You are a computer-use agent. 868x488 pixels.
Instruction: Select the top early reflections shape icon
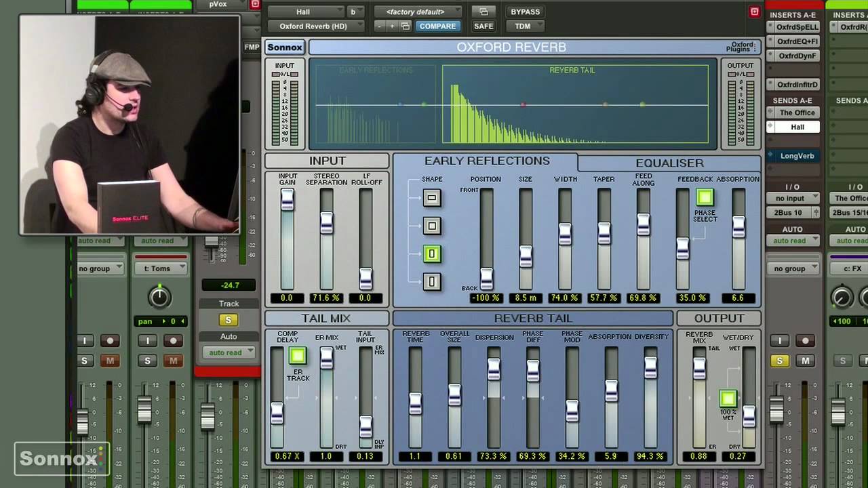(x=432, y=198)
